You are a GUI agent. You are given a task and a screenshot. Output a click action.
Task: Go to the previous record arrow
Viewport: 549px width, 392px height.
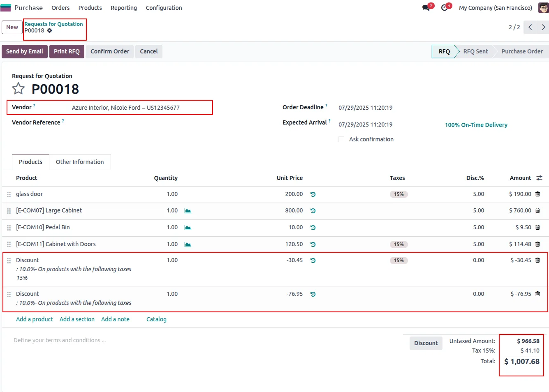click(x=530, y=27)
